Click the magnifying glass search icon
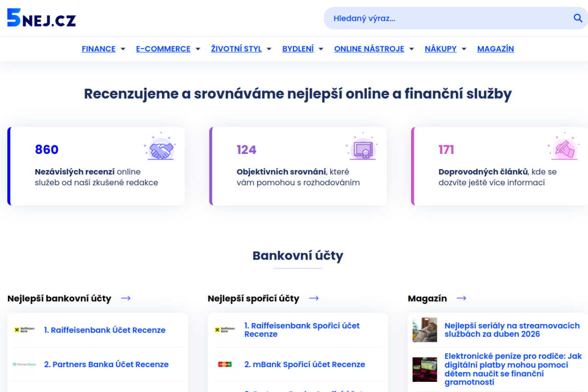The image size is (588, 392). pyautogui.click(x=578, y=18)
